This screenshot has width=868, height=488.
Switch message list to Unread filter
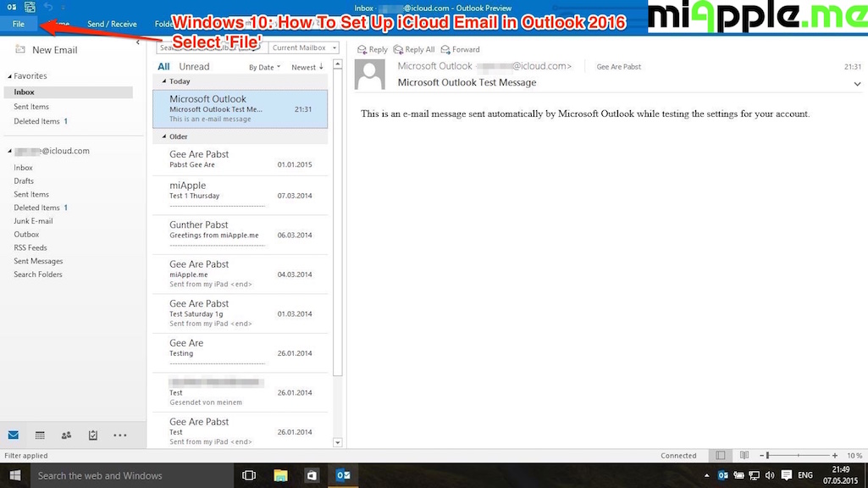193,66
